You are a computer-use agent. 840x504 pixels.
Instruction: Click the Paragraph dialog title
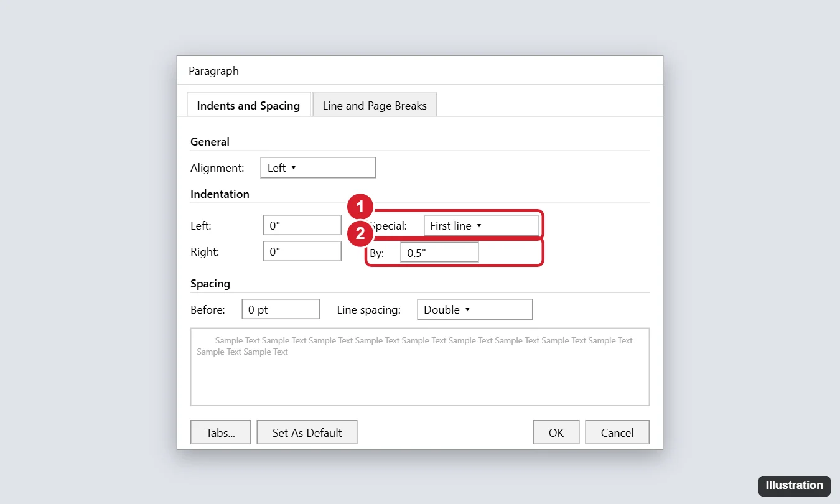point(213,70)
